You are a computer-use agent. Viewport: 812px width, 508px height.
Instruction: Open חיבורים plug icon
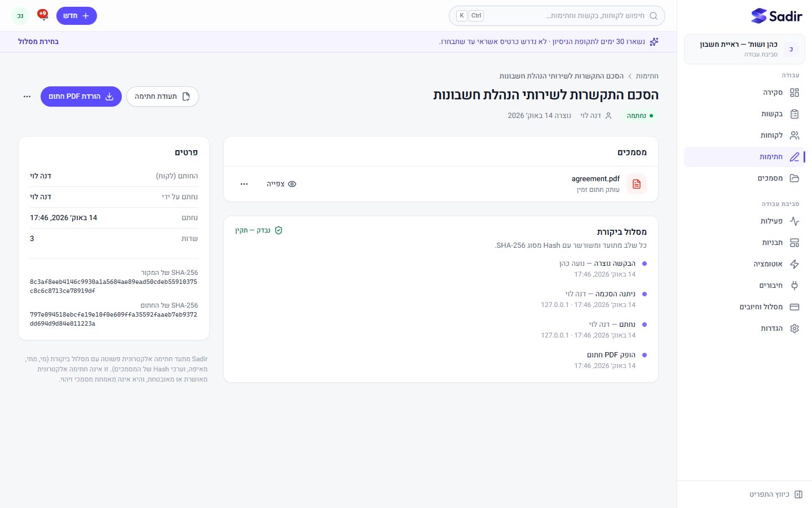(x=795, y=286)
